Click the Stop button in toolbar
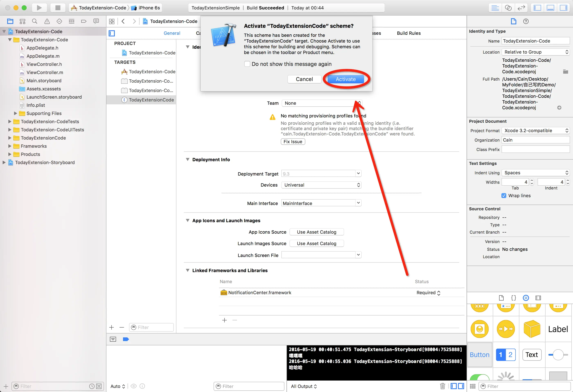 pos(58,8)
